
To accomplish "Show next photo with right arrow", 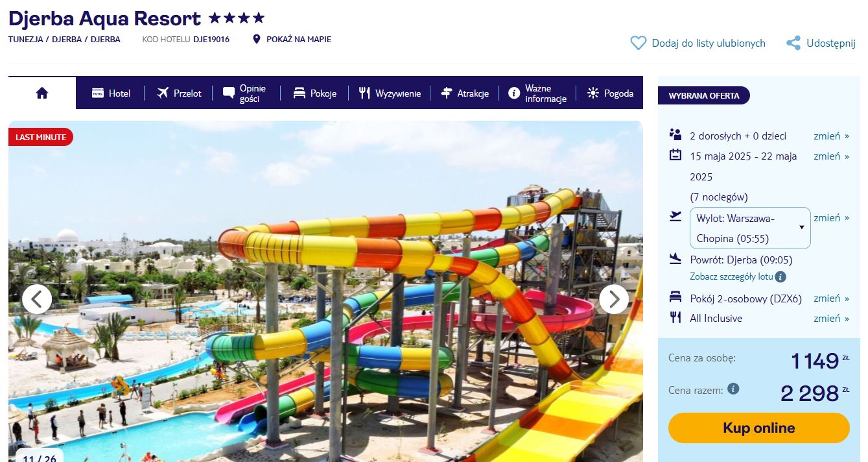I will (614, 299).
